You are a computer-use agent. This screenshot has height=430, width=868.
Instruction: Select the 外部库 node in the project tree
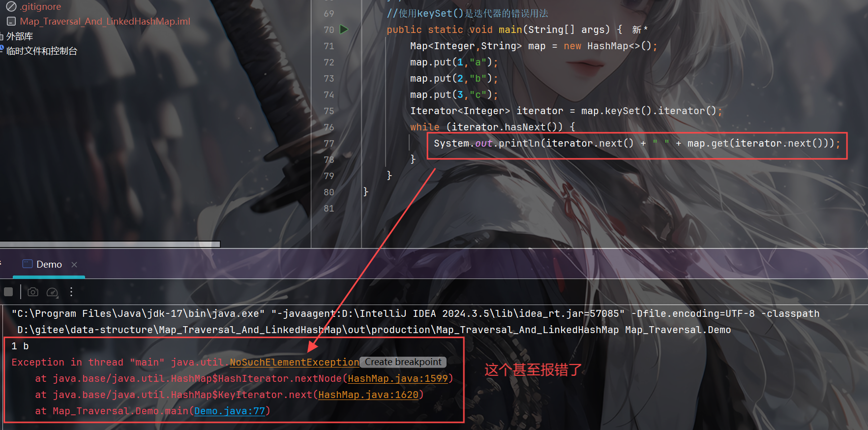20,36
